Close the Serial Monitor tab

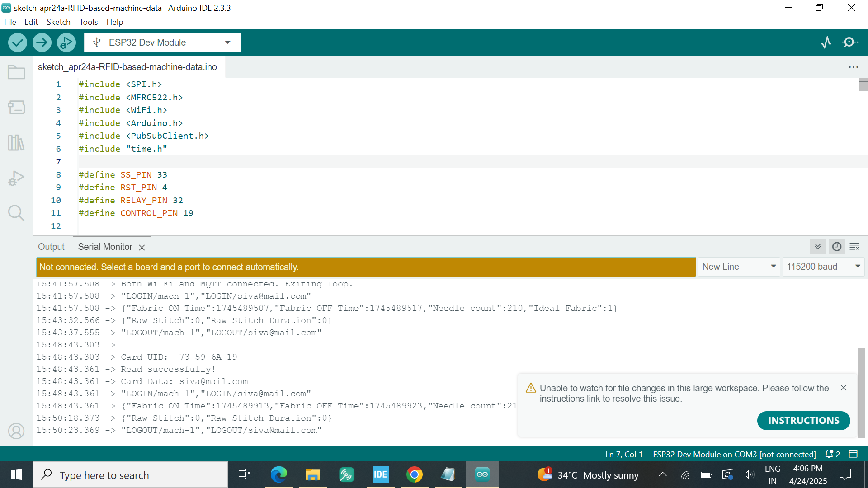coord(142,248)
